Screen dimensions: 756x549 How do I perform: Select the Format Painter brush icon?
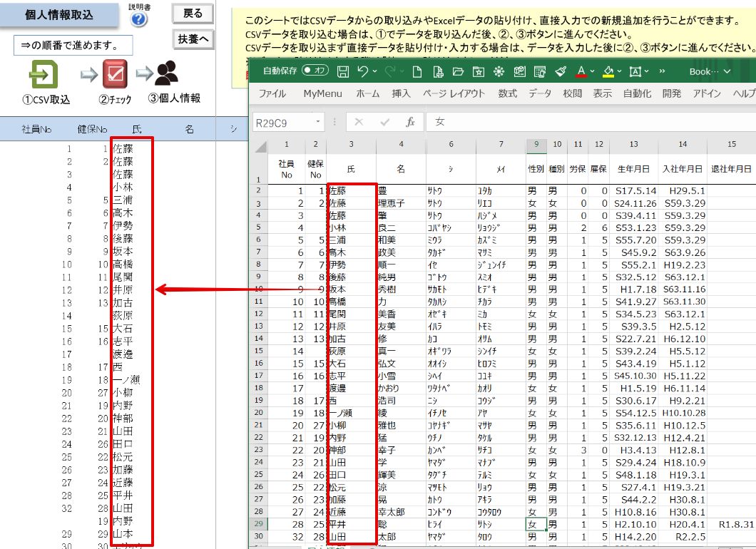[x=561, y=72]
